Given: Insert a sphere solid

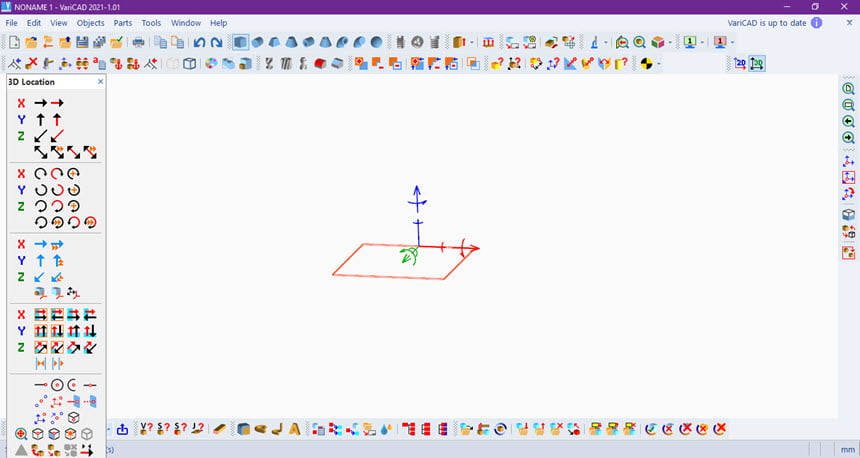Looking at the screenshot, I should 376,42.
